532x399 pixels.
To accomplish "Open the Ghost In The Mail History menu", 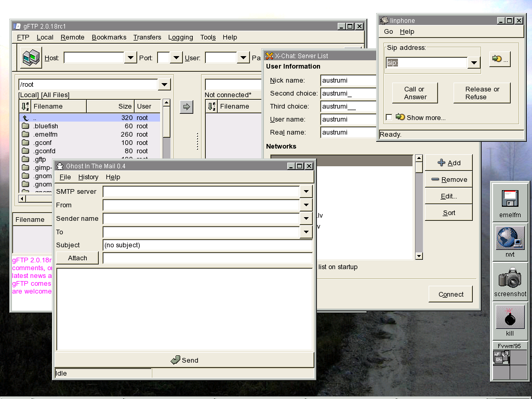I will coord(88,177).
